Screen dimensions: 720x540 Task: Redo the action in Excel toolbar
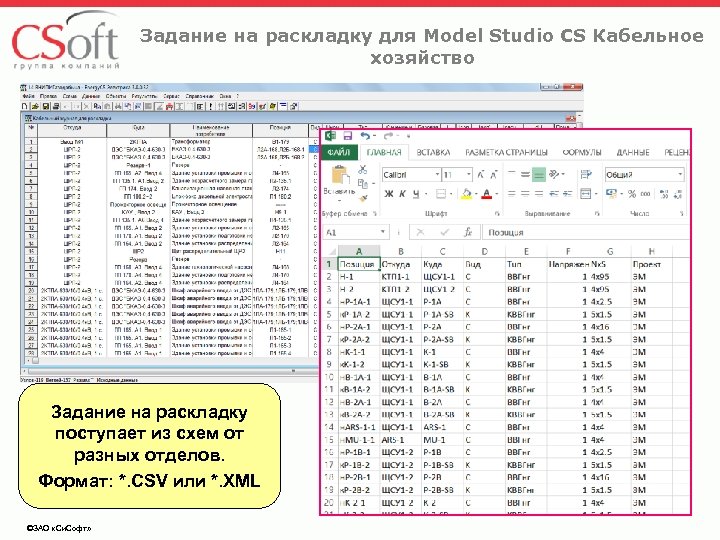click(x=388, y=136)
